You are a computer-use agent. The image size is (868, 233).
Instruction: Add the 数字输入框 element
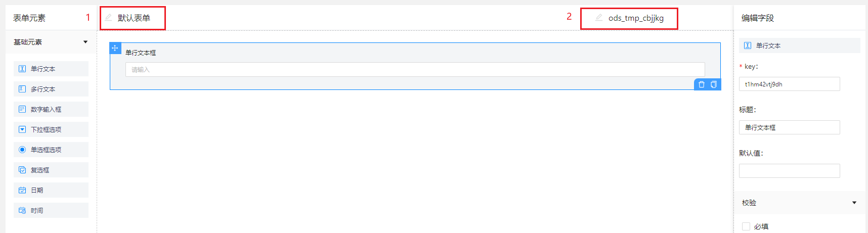click(51, 109)
